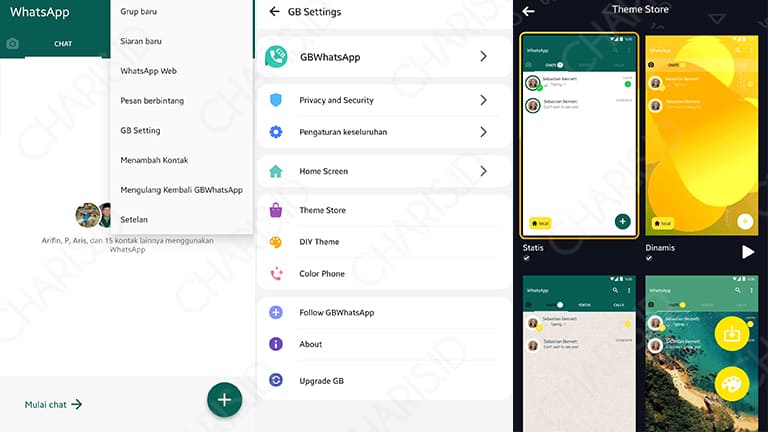Tap the yellow palette floating button
Image resolution: width=768 pixels, height=432 pixels.
[x=732, y=384]
